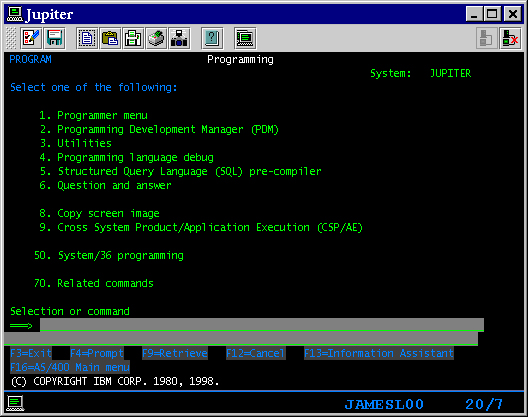Click the camera capture toolbar icon
The image size is (528, 417).
pos(179,38)
